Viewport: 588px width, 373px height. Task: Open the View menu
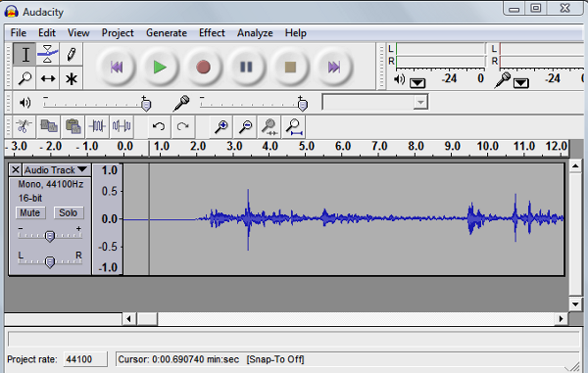pos(78,33)
